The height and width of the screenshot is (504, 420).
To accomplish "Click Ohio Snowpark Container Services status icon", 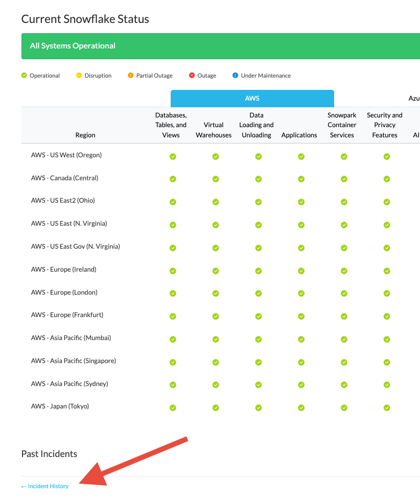I will [344, 202].
